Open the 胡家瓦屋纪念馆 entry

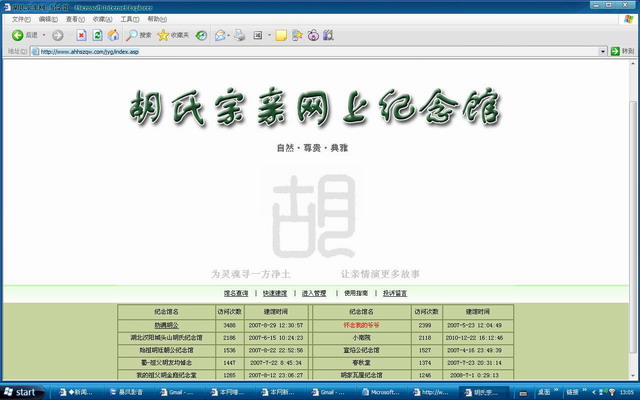361,375
